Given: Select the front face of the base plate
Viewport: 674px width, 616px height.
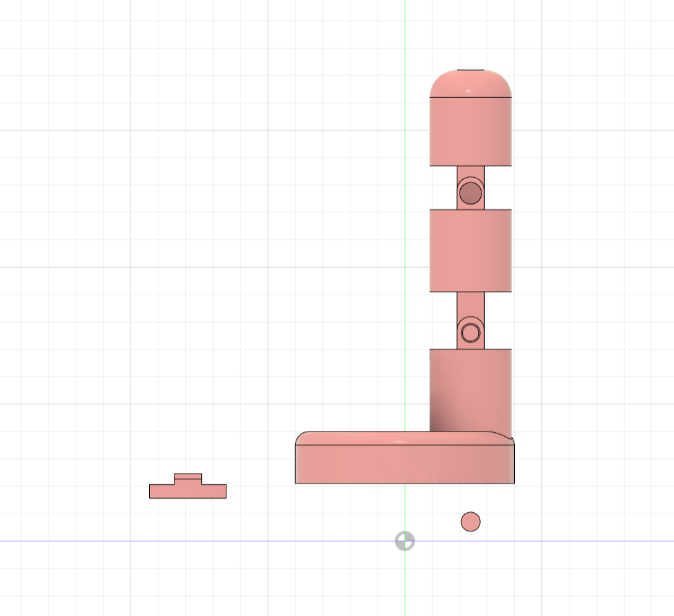Looking at the screenshot, I should coord(404,464).
